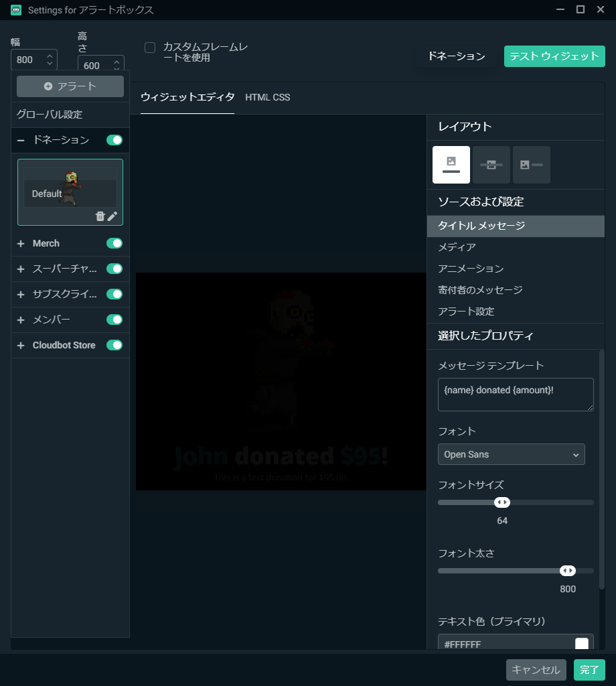Edit the Default theme via the pencil icon
Image resolution: width=616 pixels, height=686 pixels.
coord(112,216)
